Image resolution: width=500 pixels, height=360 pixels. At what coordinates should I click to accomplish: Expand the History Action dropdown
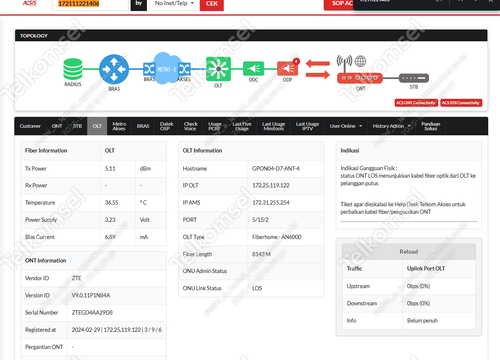click(x=391, y=126)
